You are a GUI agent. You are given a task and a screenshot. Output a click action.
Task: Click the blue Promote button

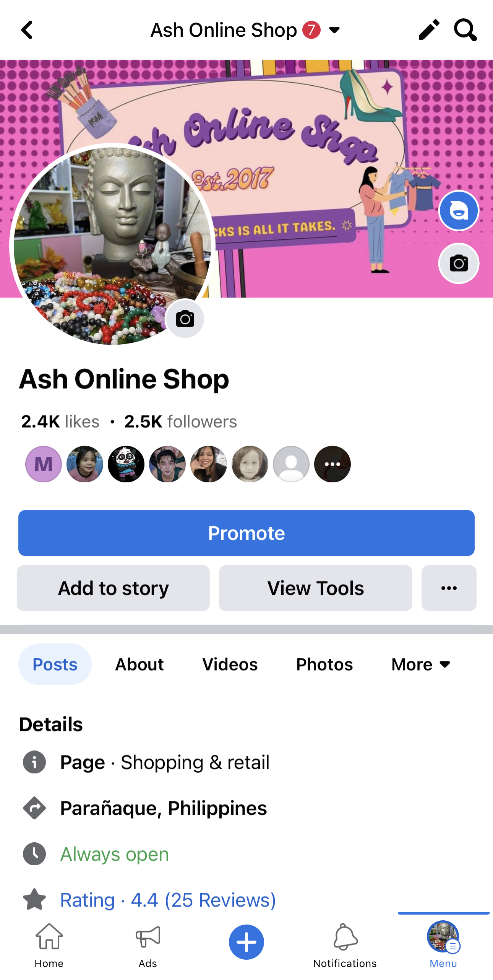click(x=246, y=533)
